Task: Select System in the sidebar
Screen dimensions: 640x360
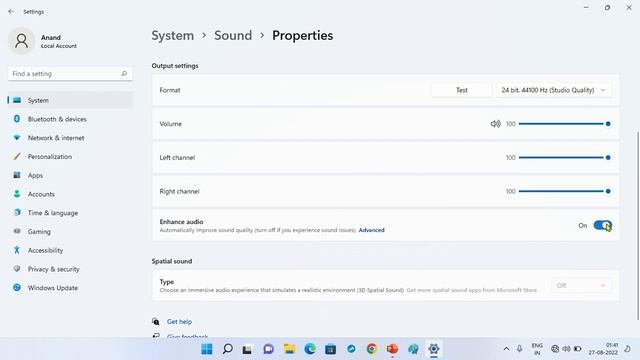Action: click(70, 100)
